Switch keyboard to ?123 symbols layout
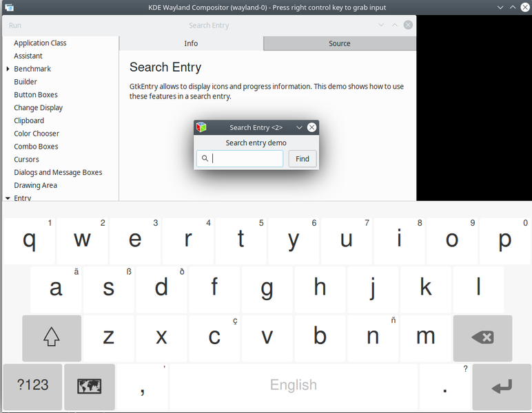This screenshot has width=532, height=413. point(32,386)
